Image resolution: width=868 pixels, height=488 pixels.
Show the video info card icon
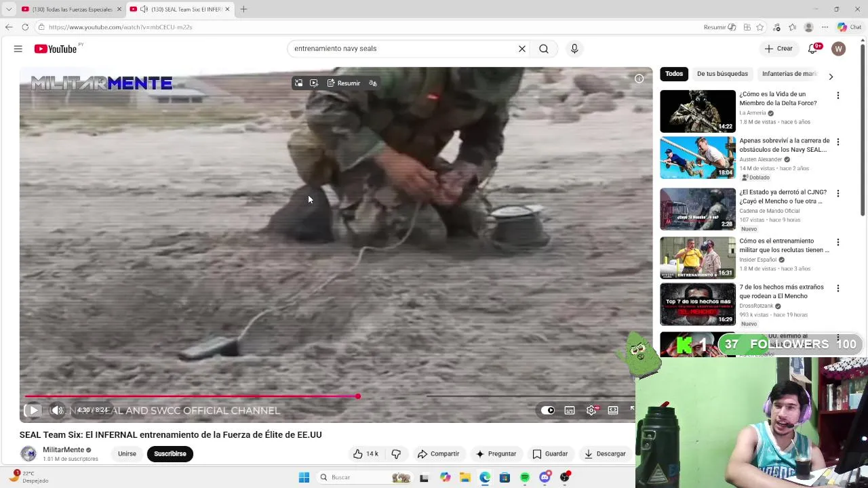pyautogui.click(x=639, y=79)
